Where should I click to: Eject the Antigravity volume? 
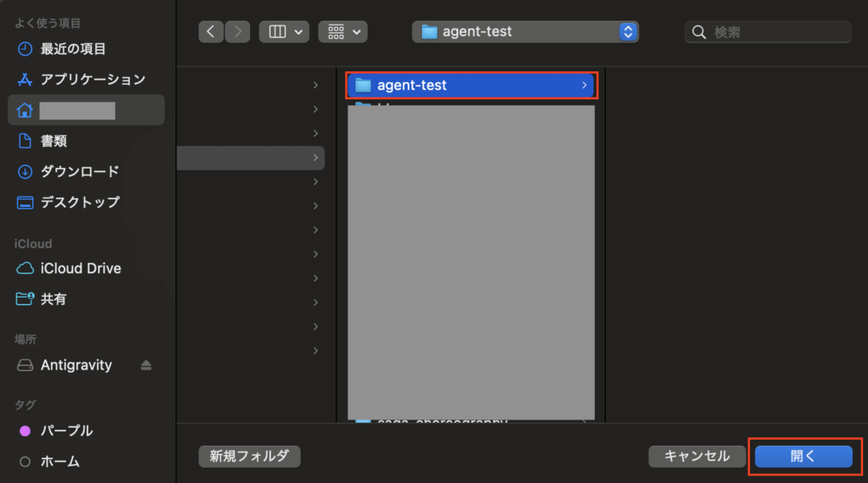tap(146, 365)
